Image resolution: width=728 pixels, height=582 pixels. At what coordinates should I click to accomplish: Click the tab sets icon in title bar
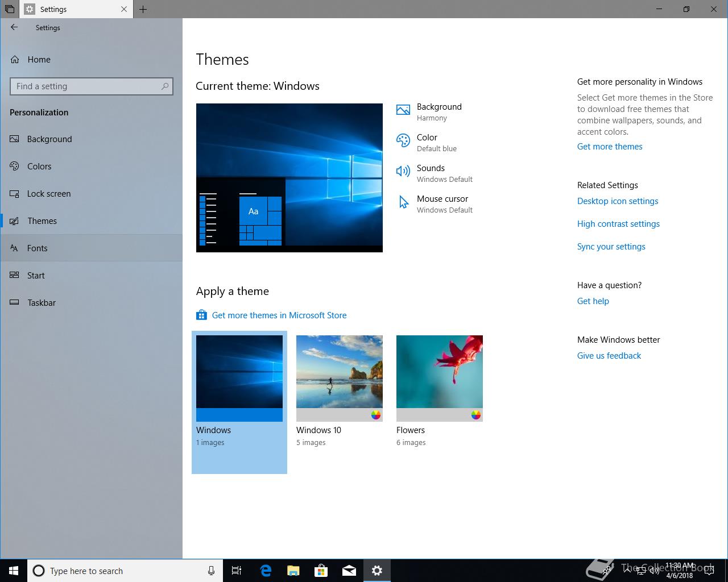pyautogui.click(x=9, y=9)
